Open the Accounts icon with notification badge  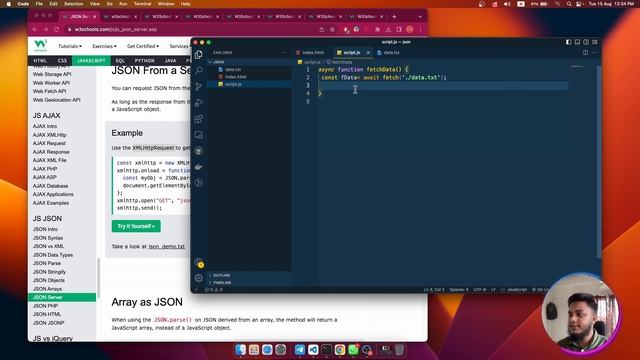click(199, 262)
